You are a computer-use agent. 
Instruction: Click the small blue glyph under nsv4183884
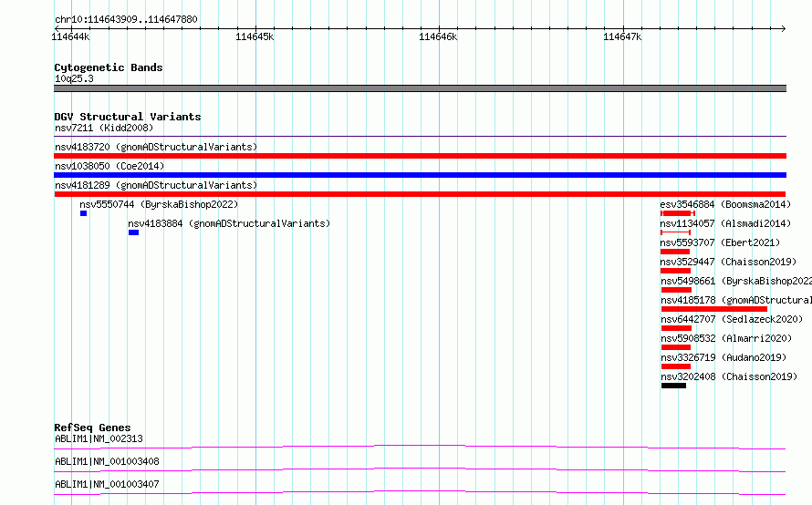133,232
